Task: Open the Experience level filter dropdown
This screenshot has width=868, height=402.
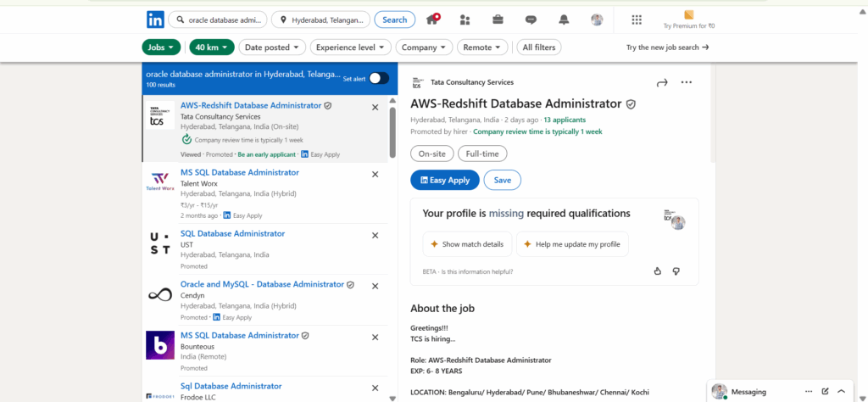Action: (x=350, y=47)
